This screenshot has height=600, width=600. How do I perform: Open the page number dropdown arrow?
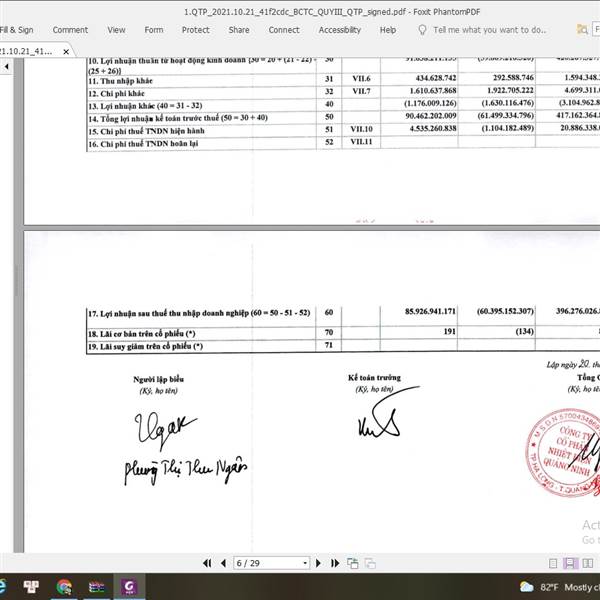pos(305,563)
